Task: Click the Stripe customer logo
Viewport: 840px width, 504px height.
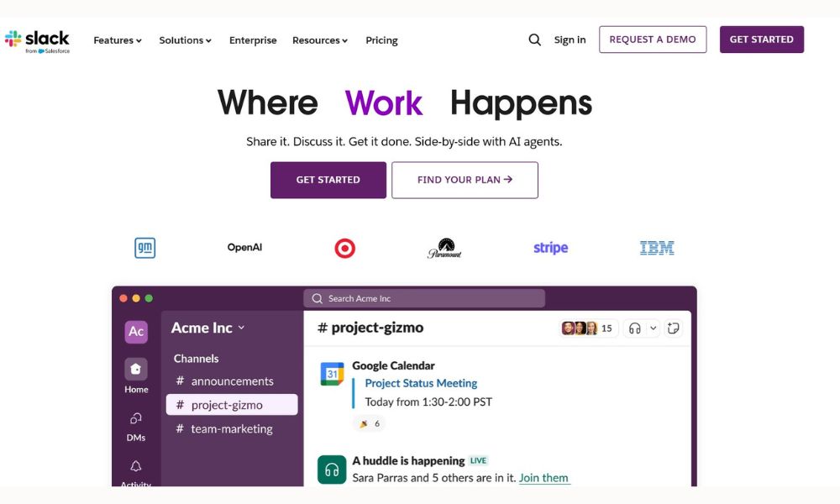Action: coord(550,248)
